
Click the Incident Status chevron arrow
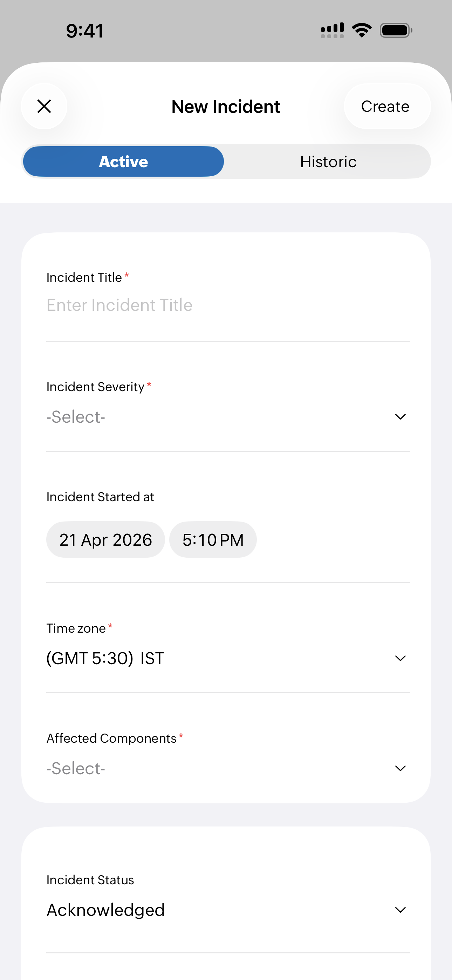point(400,910)
